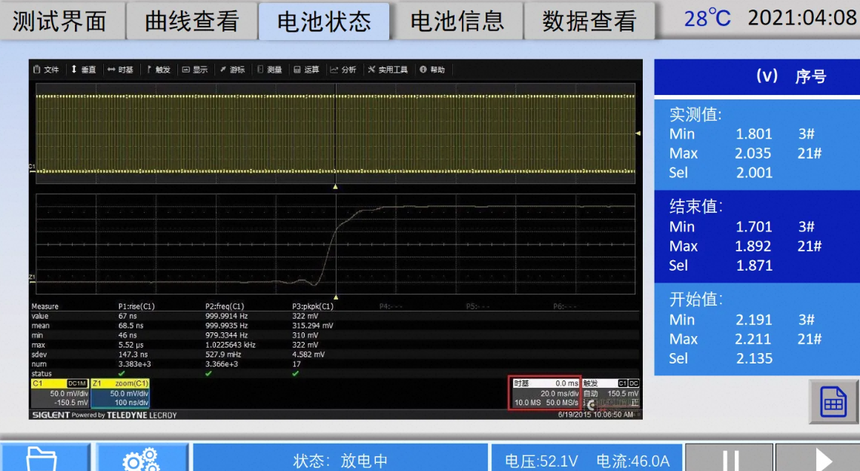860x471 pixels.
Task: Click the P3:pkpk(C1) measurement header
Action: [312, 307]
